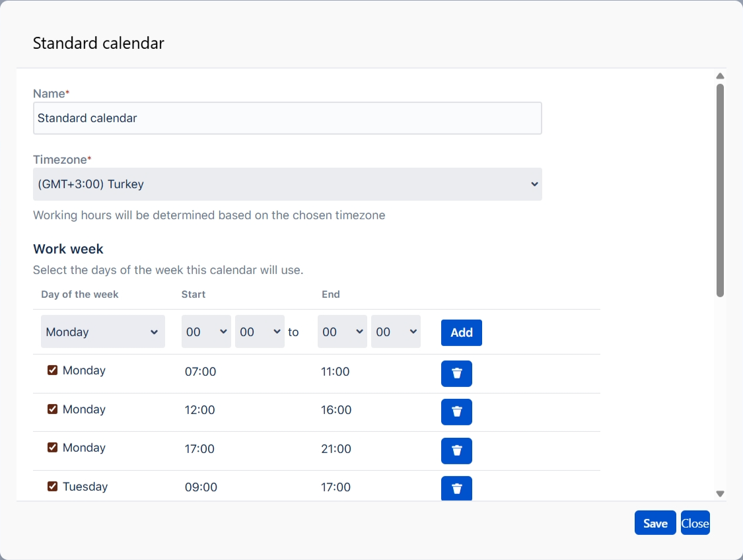743x560 pixels.
Task: Open the End minute dropdown
Action: click(396, 332)
